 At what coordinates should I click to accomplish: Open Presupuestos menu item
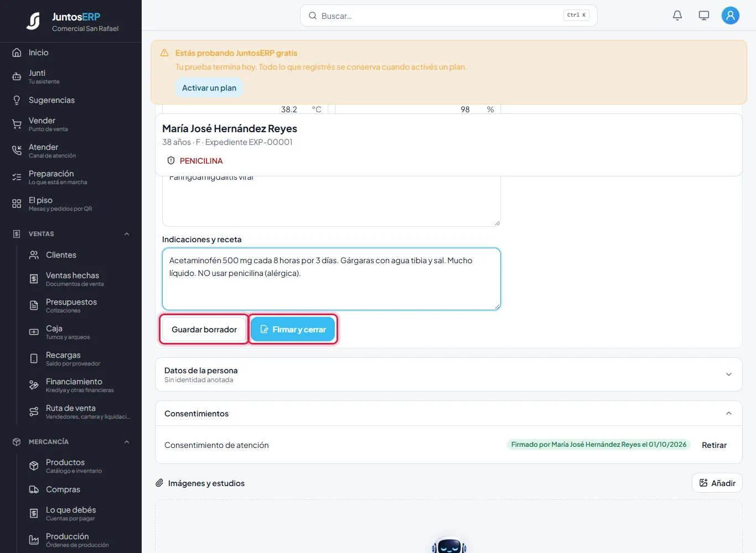coord(79,306)
